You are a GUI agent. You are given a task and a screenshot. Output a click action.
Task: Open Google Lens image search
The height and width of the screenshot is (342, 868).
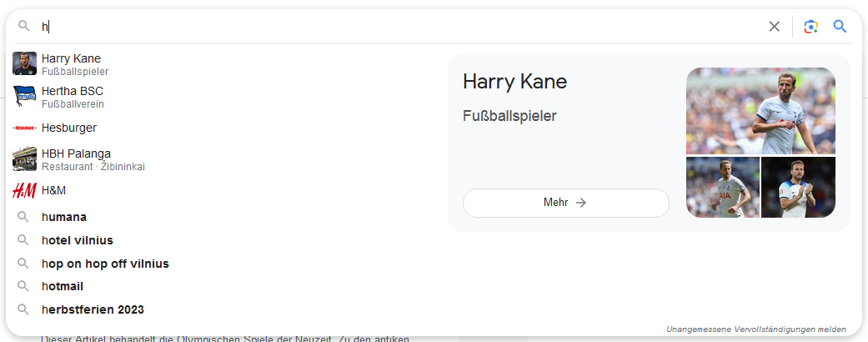pyautogui.click(x=810, y=27)
